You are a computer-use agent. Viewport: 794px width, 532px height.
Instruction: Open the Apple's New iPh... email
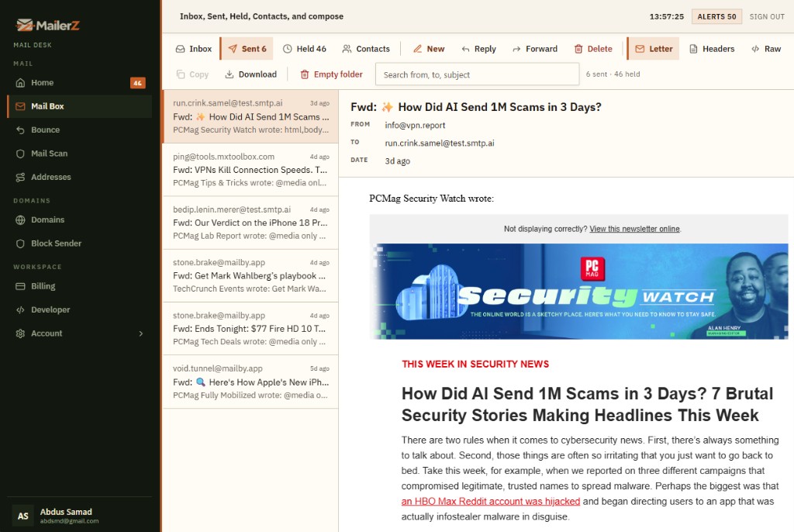pos(250,382)
